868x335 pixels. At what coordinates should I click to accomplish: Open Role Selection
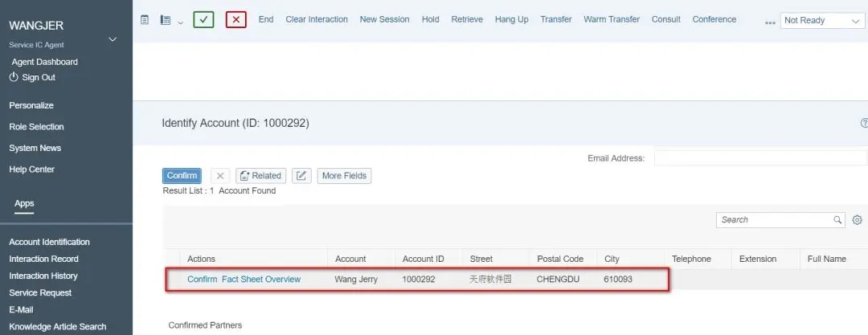click(36, 127)
